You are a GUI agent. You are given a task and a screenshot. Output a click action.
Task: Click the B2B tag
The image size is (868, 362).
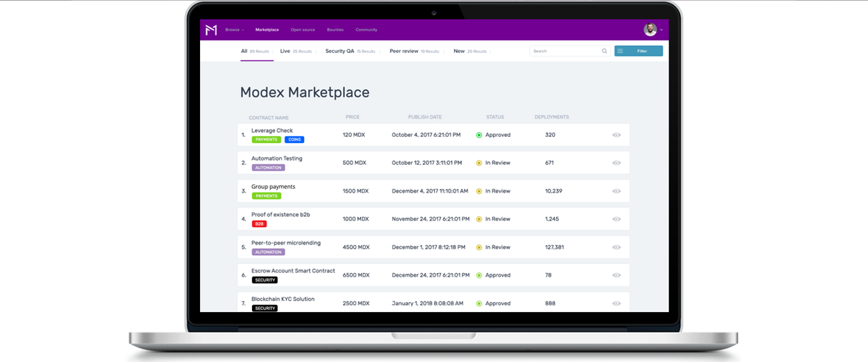click(x=259, y=224)
